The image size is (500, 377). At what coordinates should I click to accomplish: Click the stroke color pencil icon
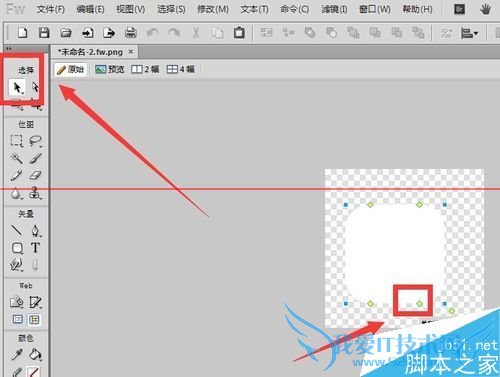coord(17,372)
